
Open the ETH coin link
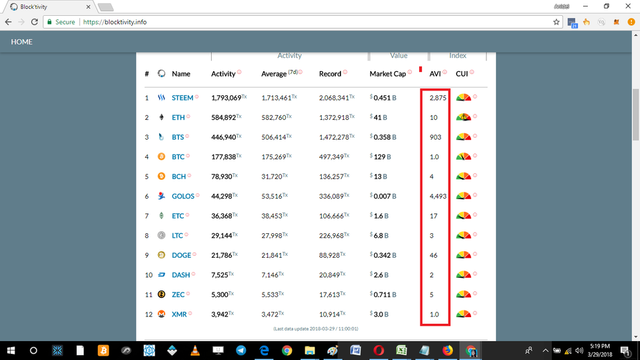coord(178,117)
